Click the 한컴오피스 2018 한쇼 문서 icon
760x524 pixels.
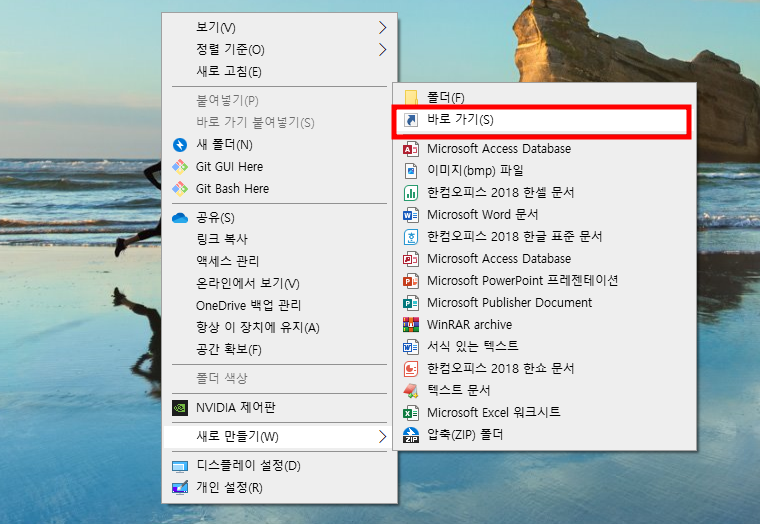click(x=411, y=368)
